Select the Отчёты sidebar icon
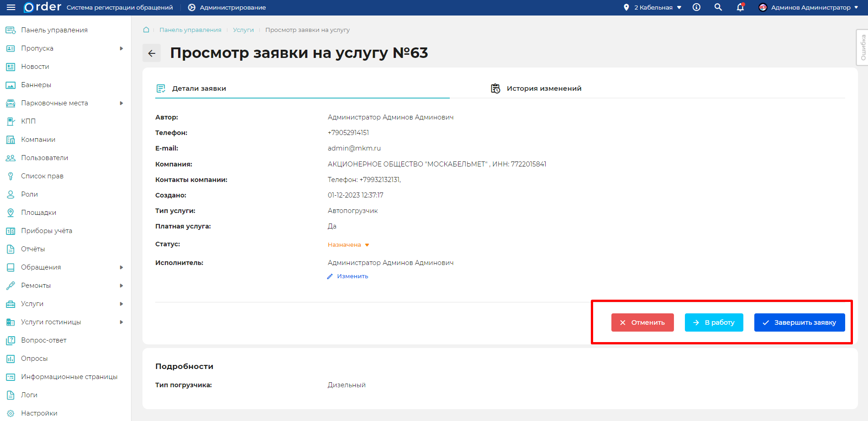868x421 pixels. [x=10, y=249]
